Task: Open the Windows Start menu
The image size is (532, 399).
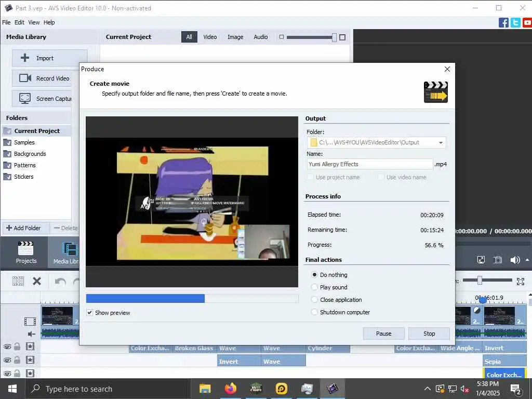Action: [x=12, y=389]
